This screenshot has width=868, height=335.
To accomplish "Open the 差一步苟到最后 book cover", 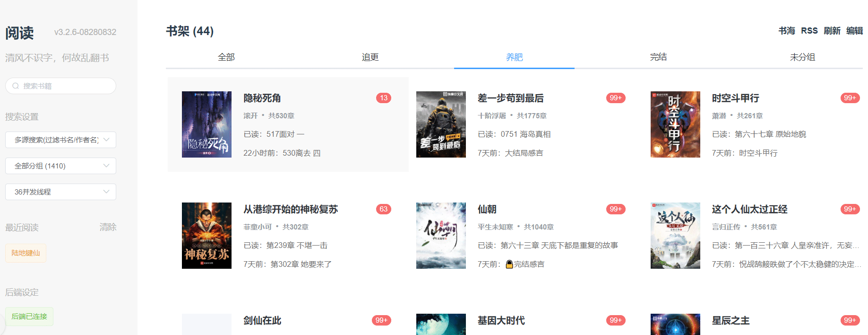I will pyautogui.click(x=441, y=124).
